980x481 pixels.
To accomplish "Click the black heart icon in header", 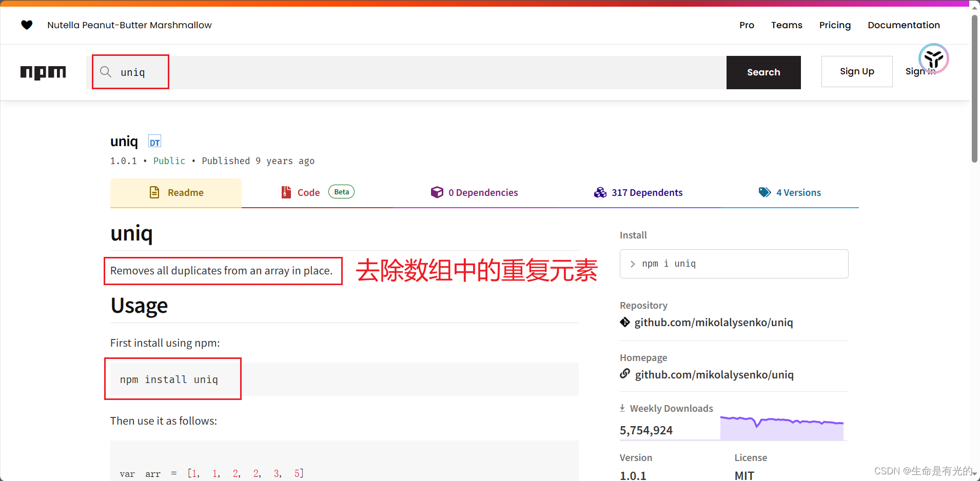I will click(27, 25).
